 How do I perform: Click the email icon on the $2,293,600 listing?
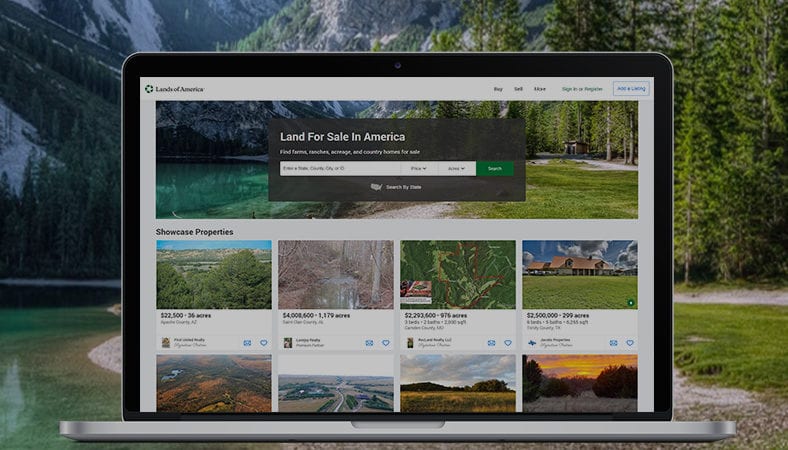491,343
